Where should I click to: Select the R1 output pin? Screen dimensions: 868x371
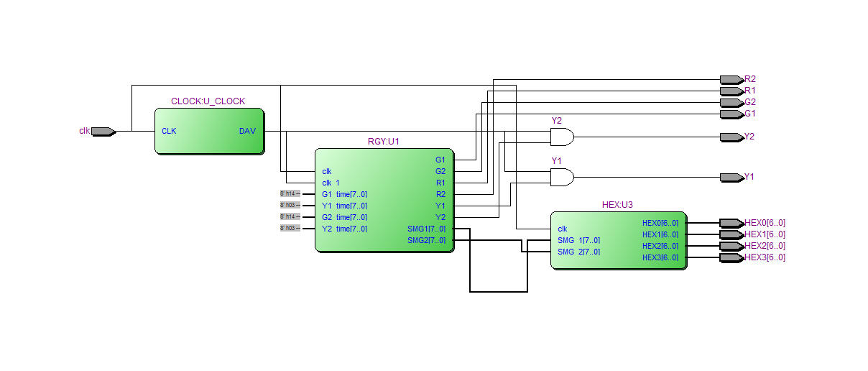point(731,91)
